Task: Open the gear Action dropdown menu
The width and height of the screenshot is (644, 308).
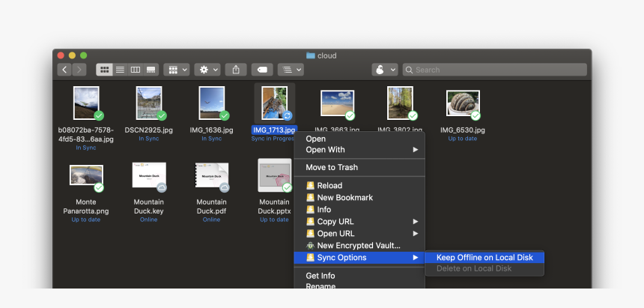Action: (207, 70)
